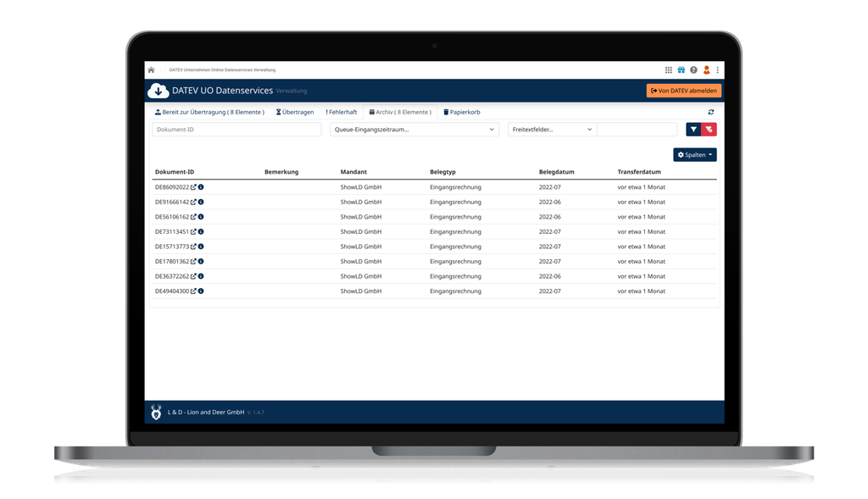The image size is (868, 499).
Task: Open external link for DE36372262
Action: [x=193, y=276]
